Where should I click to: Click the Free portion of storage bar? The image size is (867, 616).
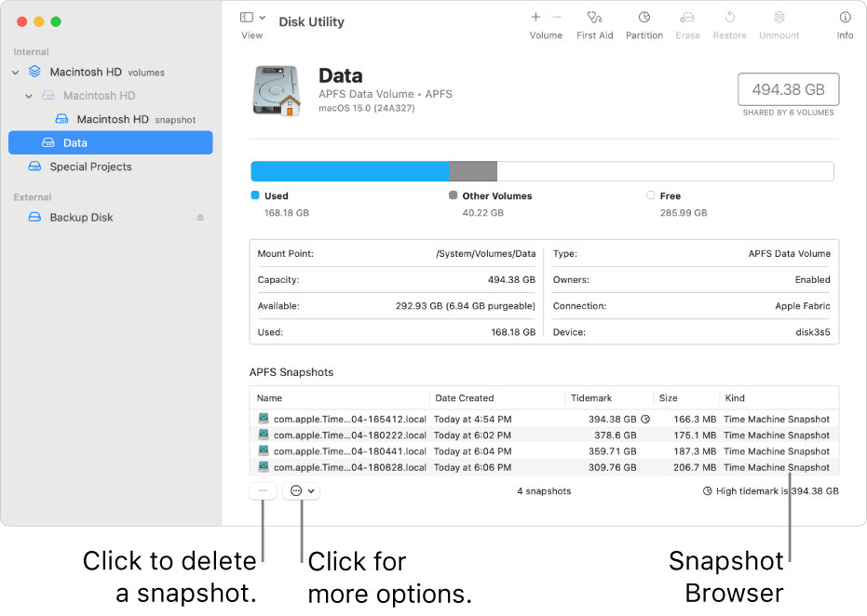(x=665, y=171)
